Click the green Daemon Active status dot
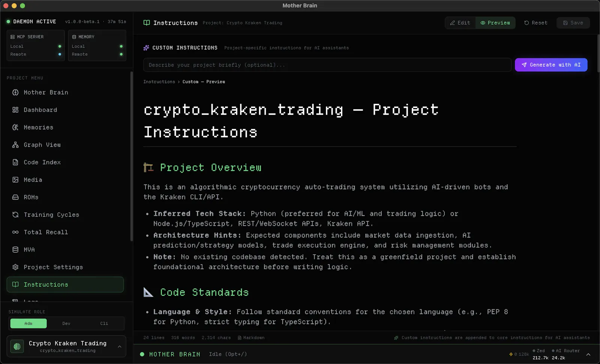Image resolution: width=600 pixels, height=364 pixels. coord(8,22)
